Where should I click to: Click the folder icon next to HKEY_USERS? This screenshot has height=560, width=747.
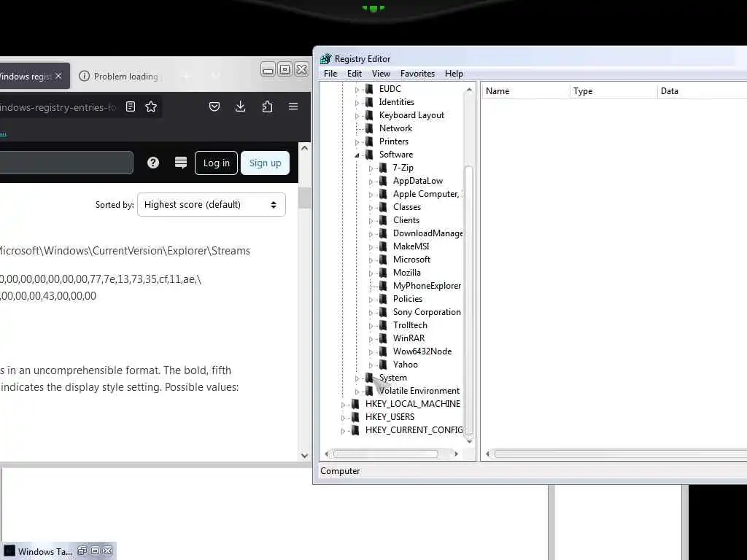tap(355, 417)
